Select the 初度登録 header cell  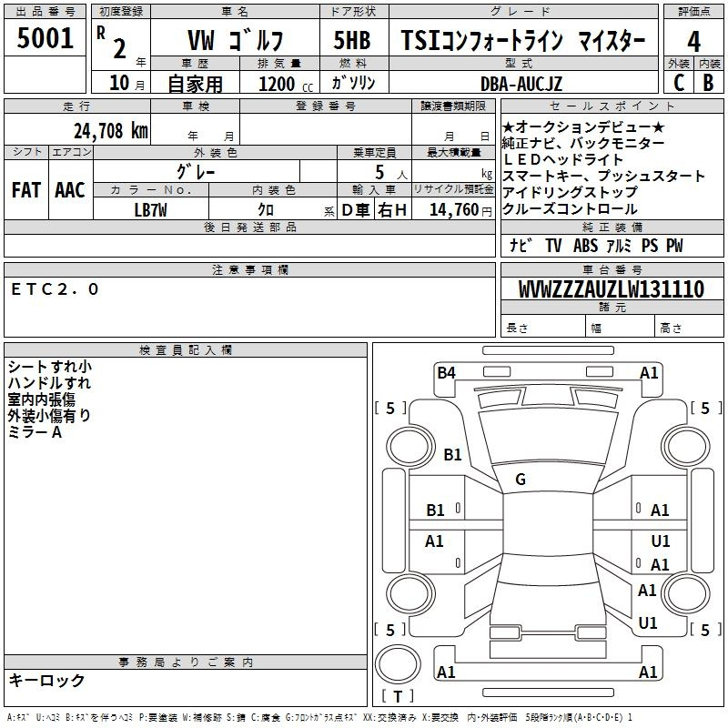(121, 12)
